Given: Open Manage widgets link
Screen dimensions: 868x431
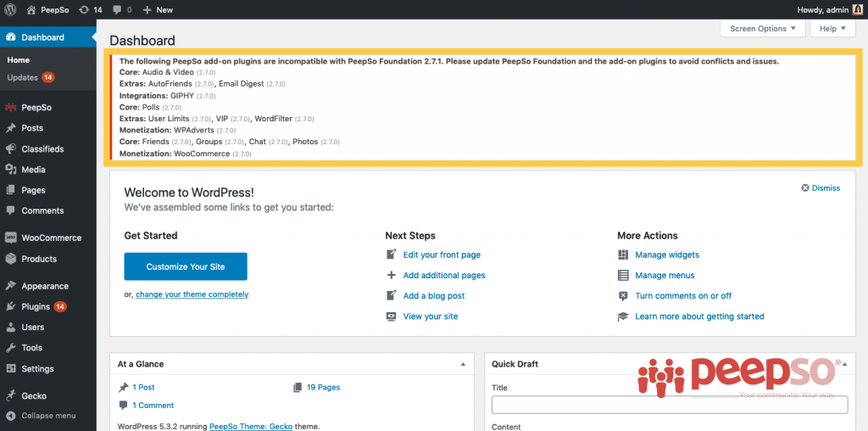Looking at the screenshot, I should click(667, 255).
